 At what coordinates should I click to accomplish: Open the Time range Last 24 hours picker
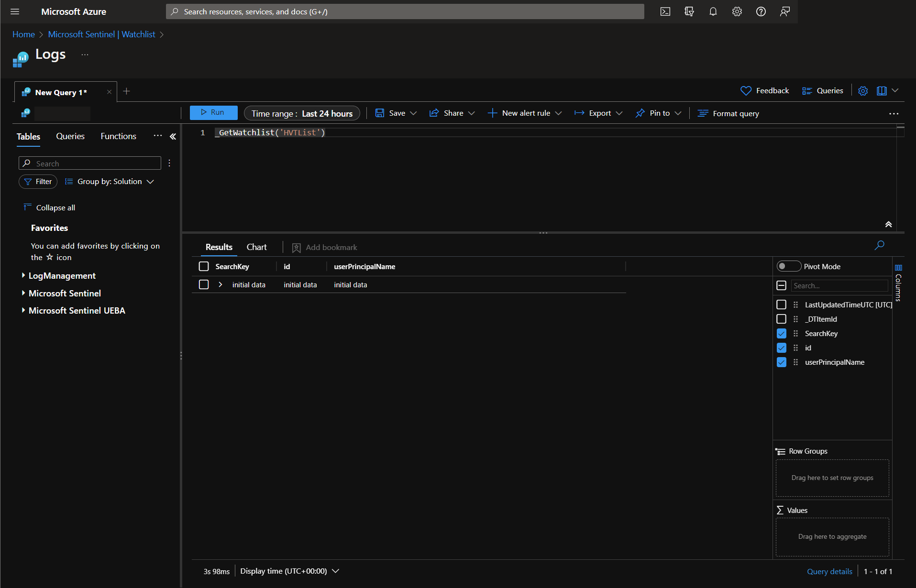tap(302, 113)
